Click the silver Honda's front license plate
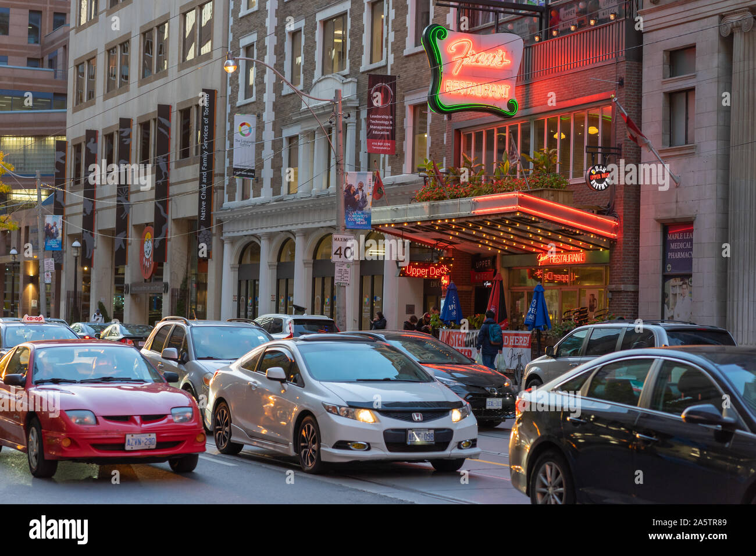Image resolution: width=756 pixels, height=556 pixels. [x=420, y=436]
